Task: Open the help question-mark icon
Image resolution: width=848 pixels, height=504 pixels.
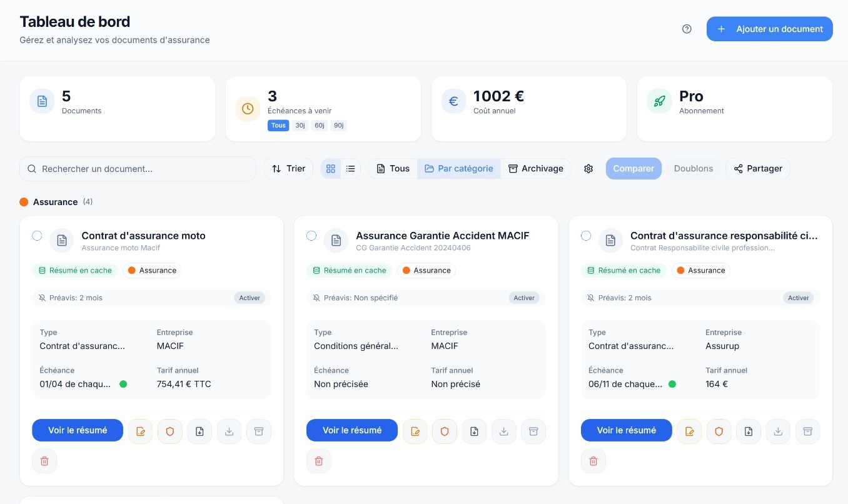Action: point(687,29)
